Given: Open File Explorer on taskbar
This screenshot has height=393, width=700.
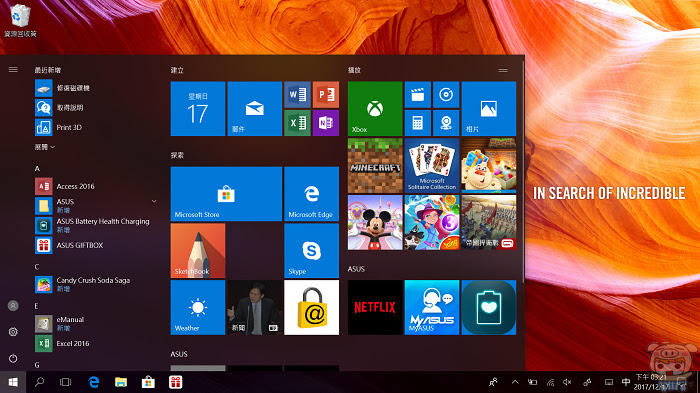Looking at the screenshot, I should pyautogui.click(x=121, y=382).
